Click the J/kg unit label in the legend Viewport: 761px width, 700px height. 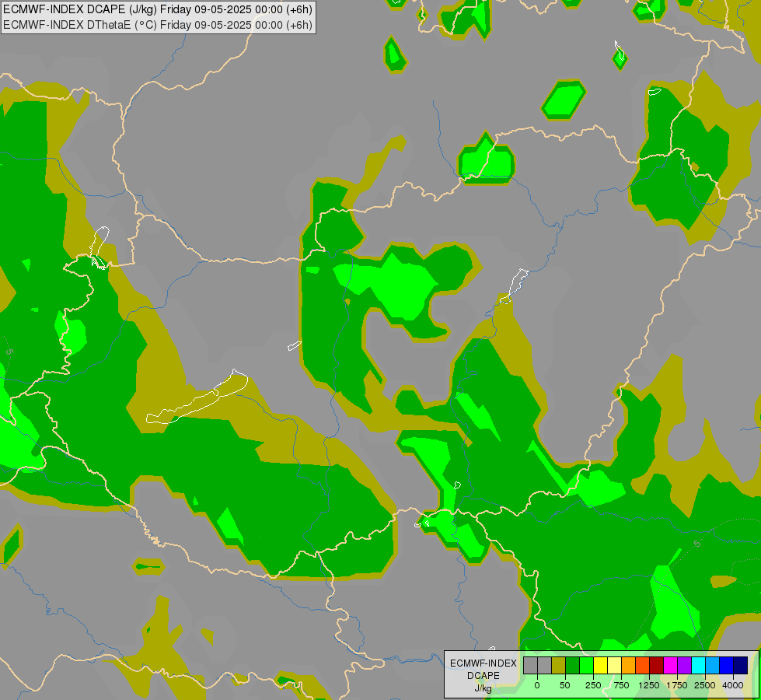point(483,688)
